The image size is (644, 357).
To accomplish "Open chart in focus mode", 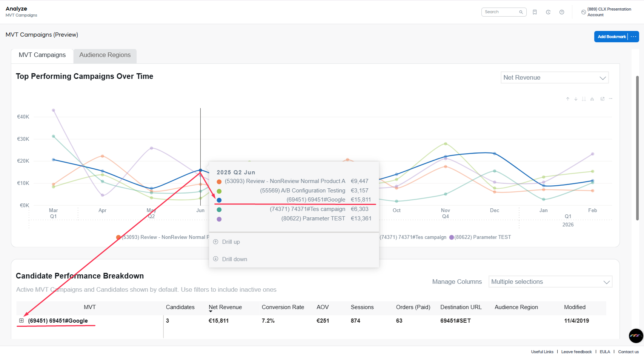I will 603,99.
